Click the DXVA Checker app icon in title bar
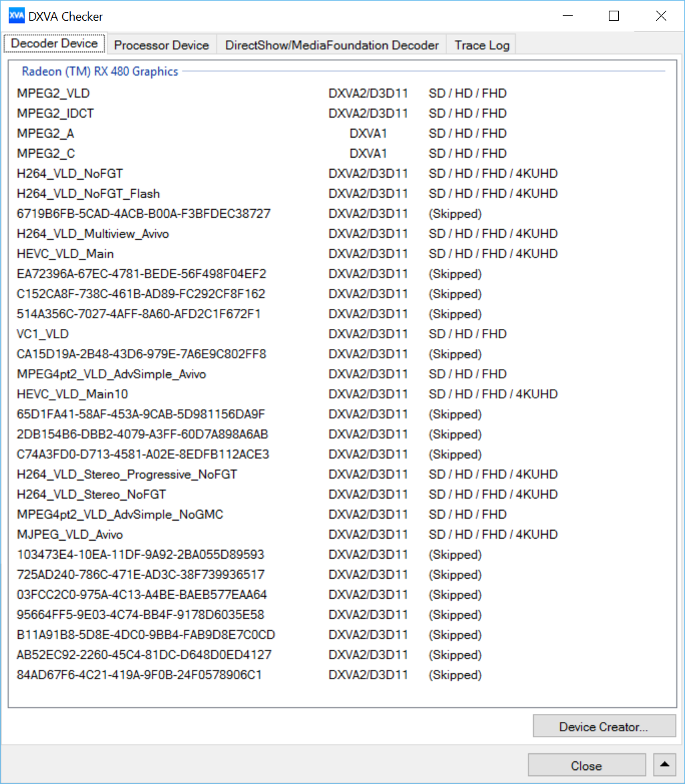 pyautogui.click(x=17, y=16)
